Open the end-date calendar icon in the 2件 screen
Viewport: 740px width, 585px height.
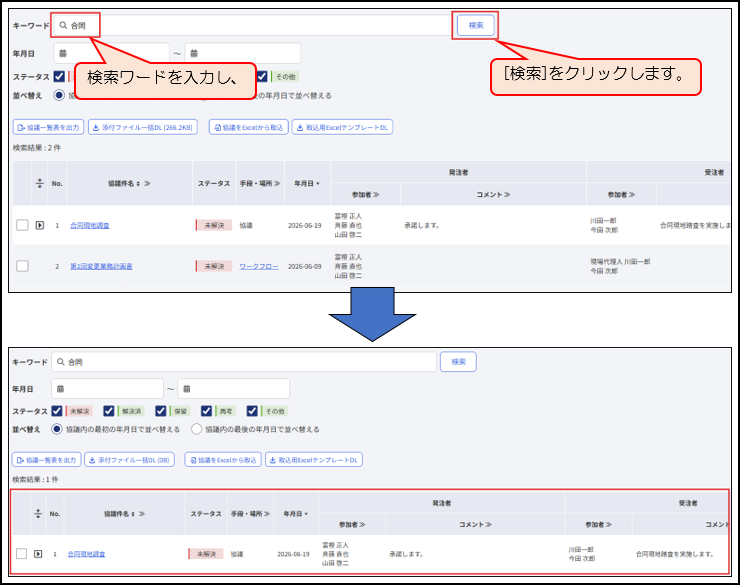(193, 53)
